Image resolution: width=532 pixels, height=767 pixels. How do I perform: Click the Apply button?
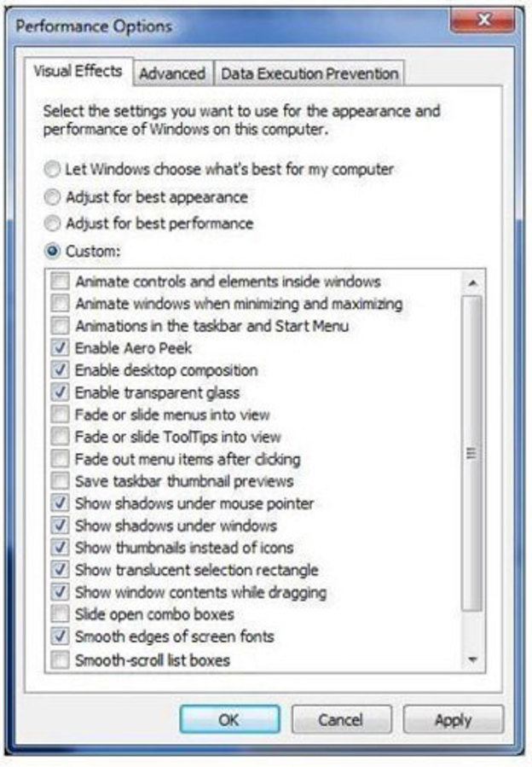point(453,720)
